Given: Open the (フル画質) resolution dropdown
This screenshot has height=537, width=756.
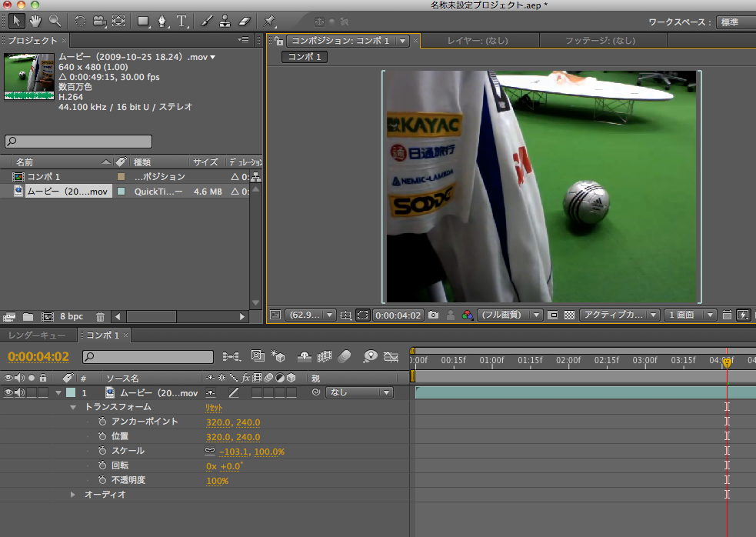Looking at the screenshot, I should tap(510, 315).
